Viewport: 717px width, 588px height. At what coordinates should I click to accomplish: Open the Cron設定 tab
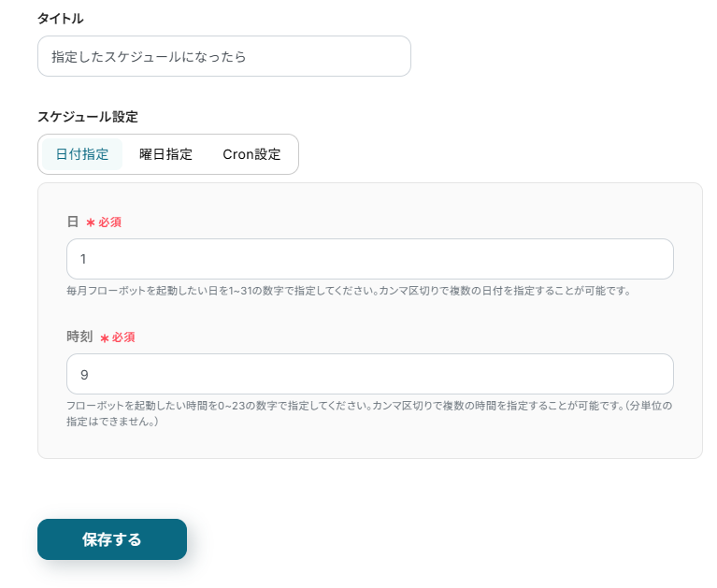click(x=251, y=154)
